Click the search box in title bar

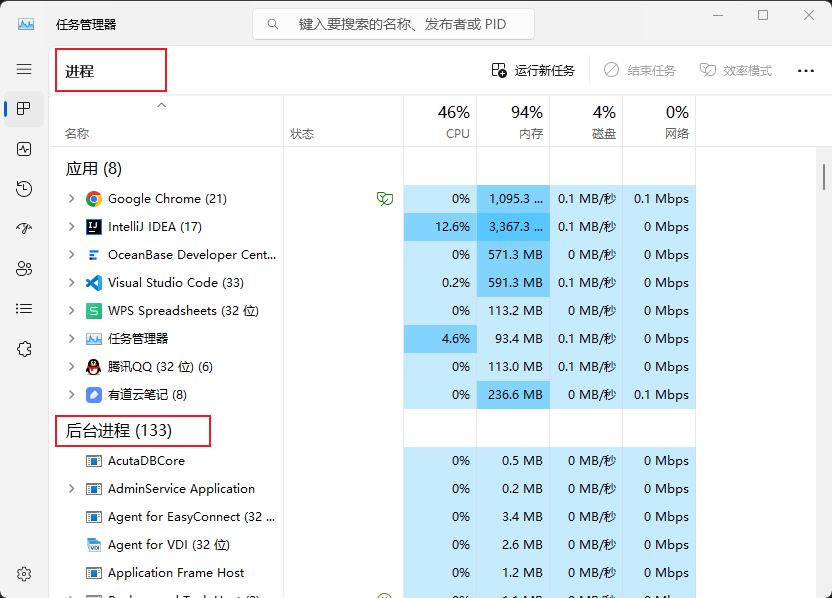[x=393, y=24]
